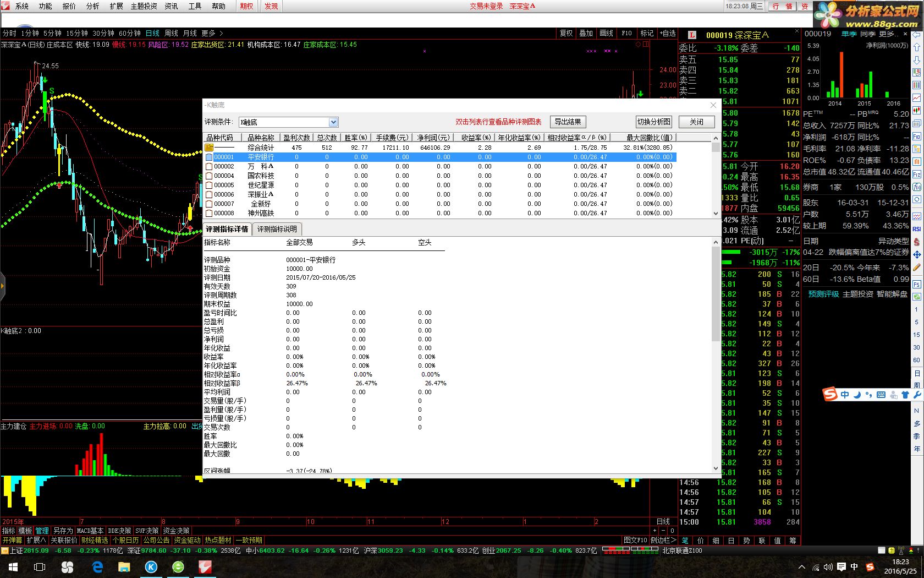Click the red L badge beside stock code 000019
This screenshot has height=578, width=924.
692,35
